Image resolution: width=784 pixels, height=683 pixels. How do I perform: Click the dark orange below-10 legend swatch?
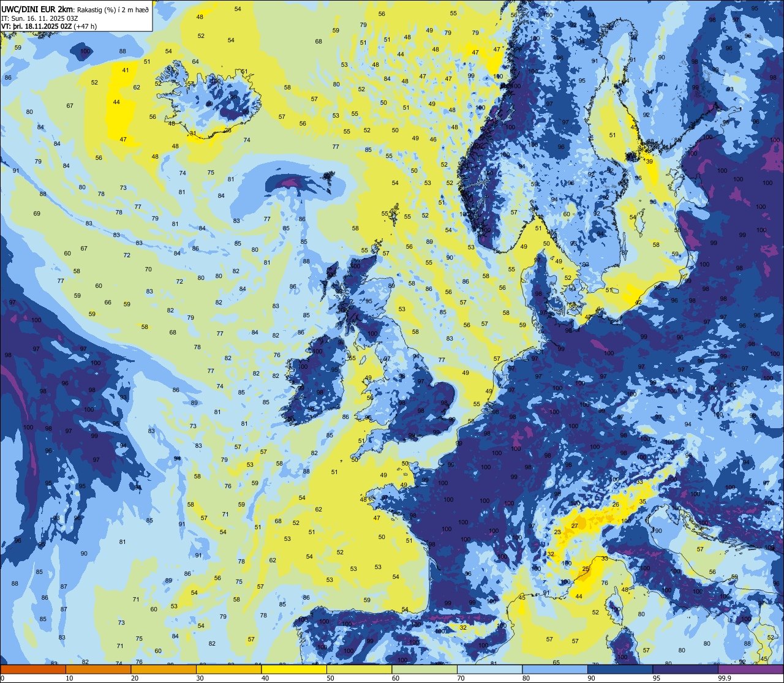(x=33, y=669)
